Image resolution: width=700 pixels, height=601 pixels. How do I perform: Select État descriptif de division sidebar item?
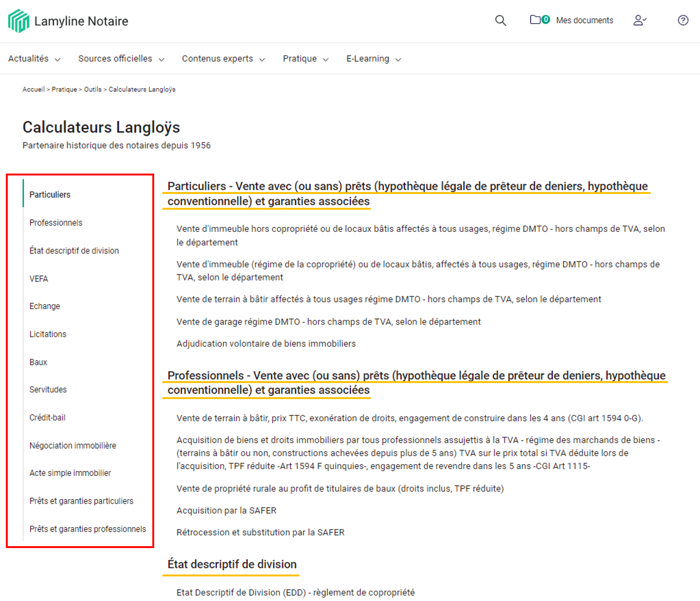click(74, 251)
